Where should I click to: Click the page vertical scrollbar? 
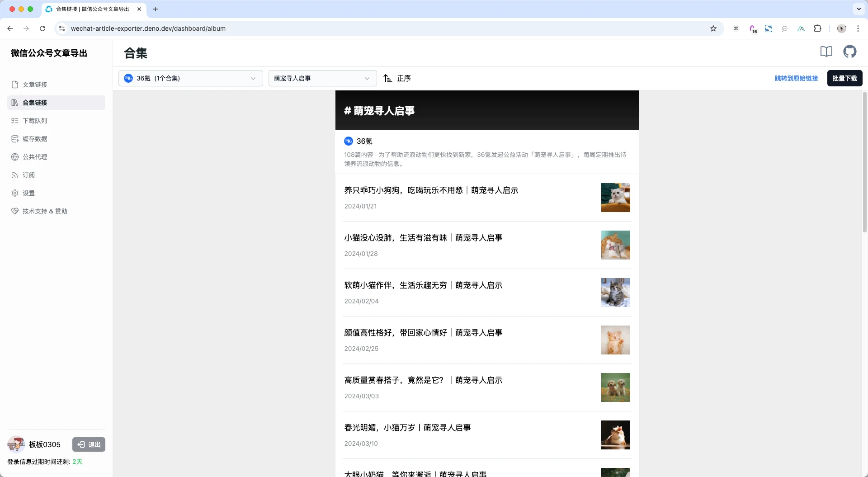(864, 163)
